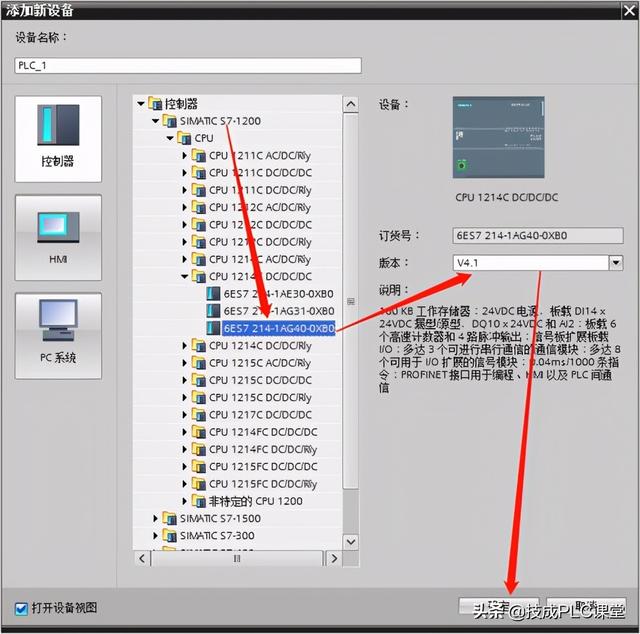Viewport: 640px width, 634px height.
Task: Click the 控制器 root folder icon
Action: click(155, 104)
